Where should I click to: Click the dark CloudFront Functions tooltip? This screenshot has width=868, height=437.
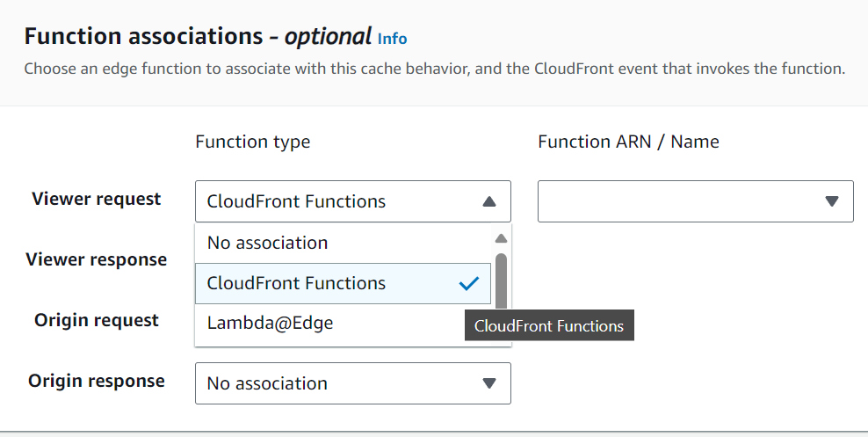(x=548, y=326)
